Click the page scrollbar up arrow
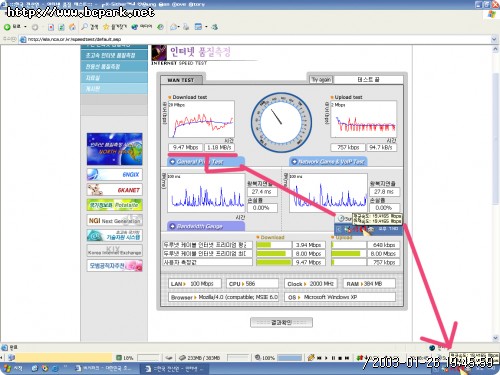500x375 pixels. (x=495, y=49)
